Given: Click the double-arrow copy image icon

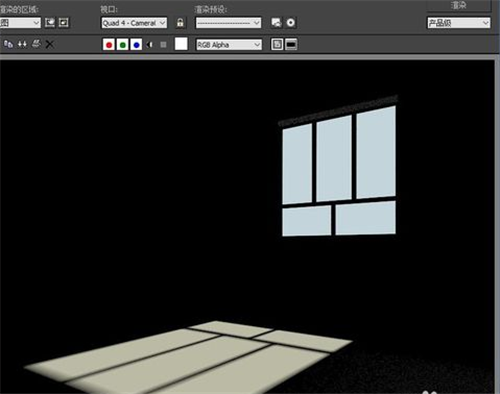Looking at the screenshot, I should coord(22,44).
